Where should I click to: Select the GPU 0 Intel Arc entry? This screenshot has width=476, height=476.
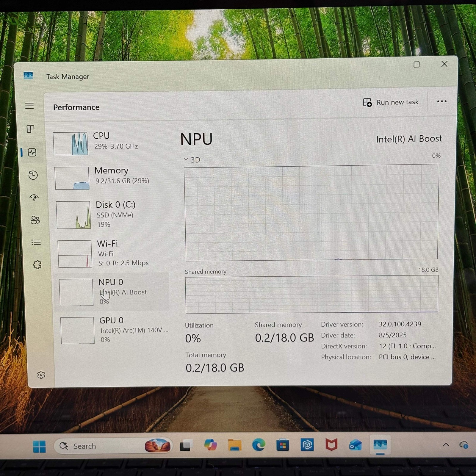pos(115,330)
